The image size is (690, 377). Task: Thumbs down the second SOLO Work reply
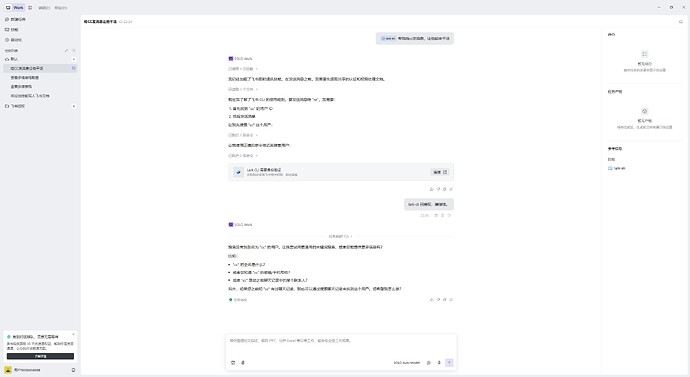438,300
